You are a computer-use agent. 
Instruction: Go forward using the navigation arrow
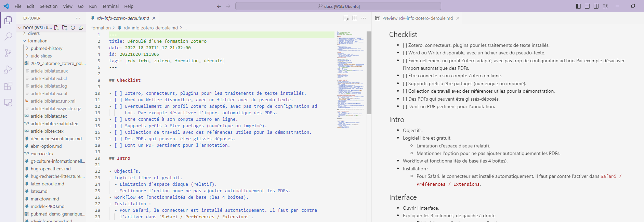(x=228, y=6)
